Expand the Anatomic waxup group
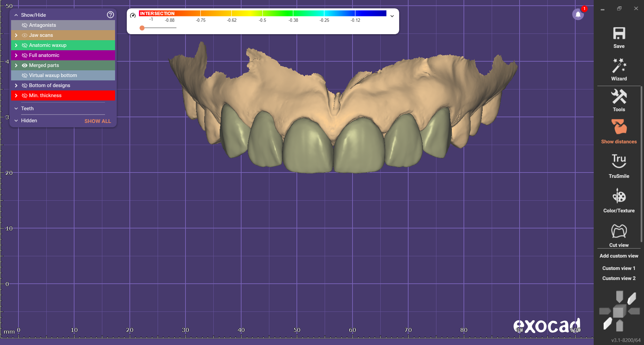The image size is (644, 345). click(16, 45)
